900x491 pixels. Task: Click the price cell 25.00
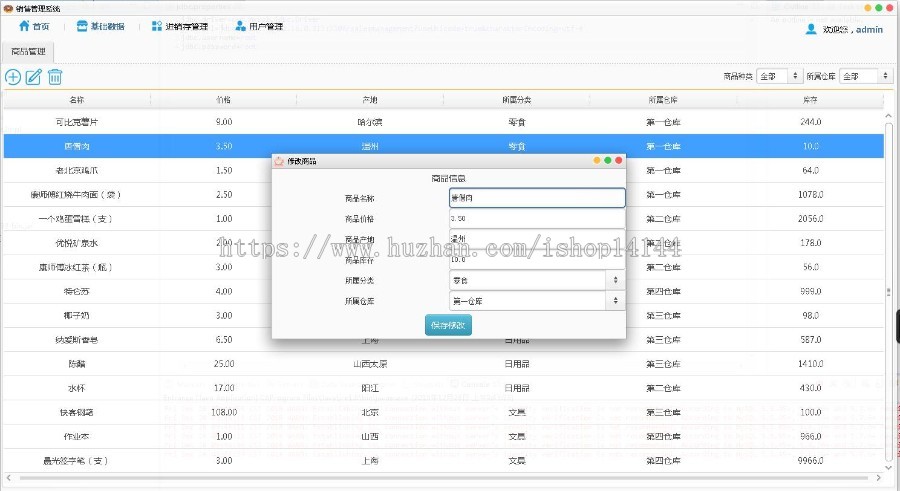pos(224,364)
